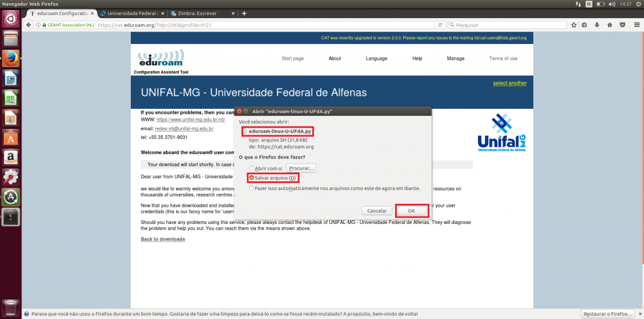This screenshot has height=319, width=644.
Task: Go back with the Firefox back arrow
Action: (x=29, y=25)
